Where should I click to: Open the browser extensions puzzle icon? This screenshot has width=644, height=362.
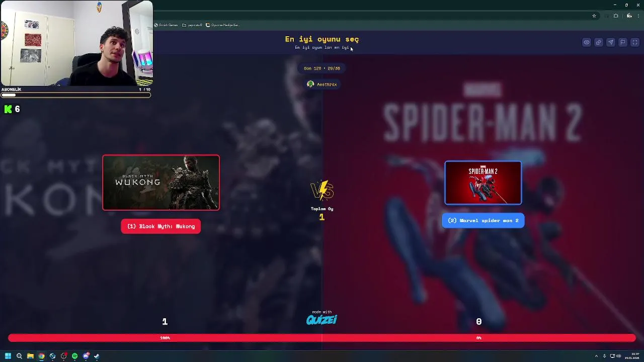(x=616, y=16)
